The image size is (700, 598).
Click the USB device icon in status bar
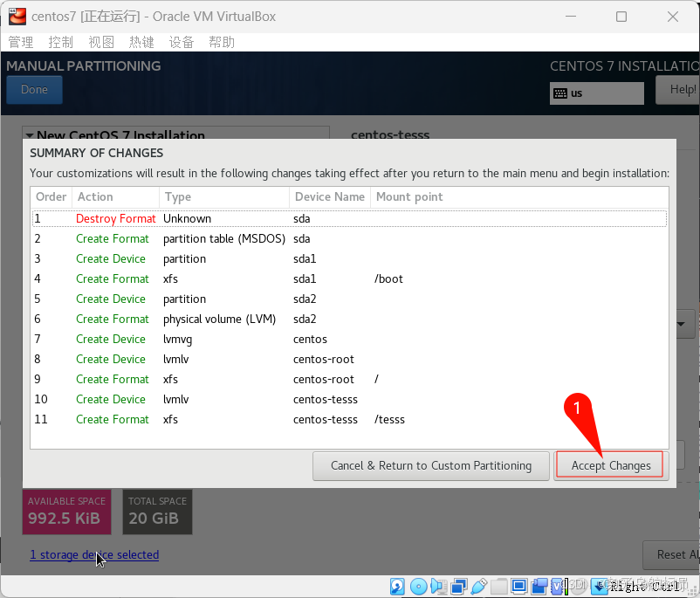click(x=479, y=587)
